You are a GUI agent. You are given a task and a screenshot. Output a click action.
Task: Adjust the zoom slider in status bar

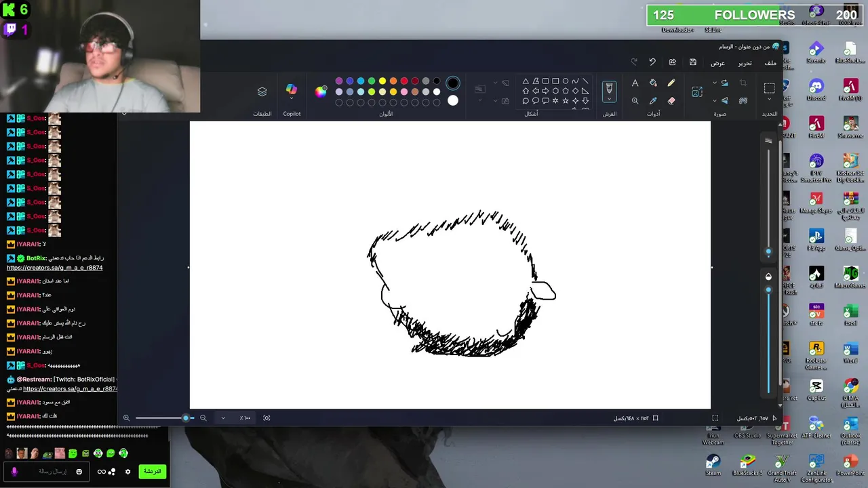tap(186, 418)
